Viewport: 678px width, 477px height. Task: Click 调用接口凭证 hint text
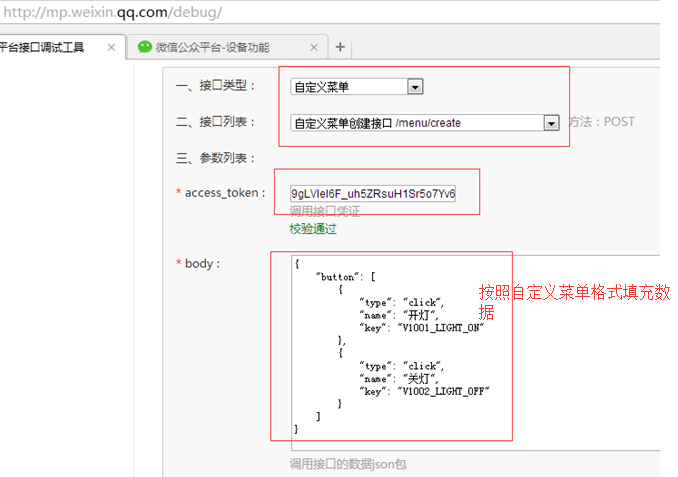click(x=325, y=211)
